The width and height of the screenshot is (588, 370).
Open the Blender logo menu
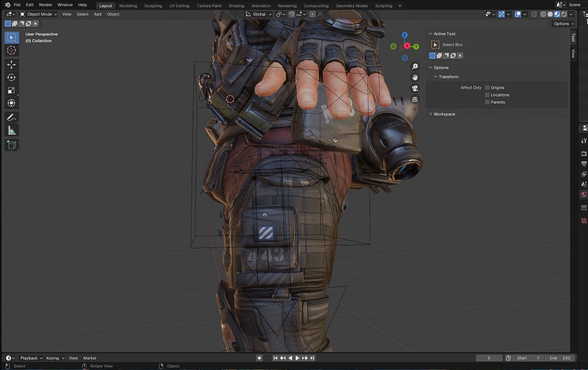tap(7, 5)
